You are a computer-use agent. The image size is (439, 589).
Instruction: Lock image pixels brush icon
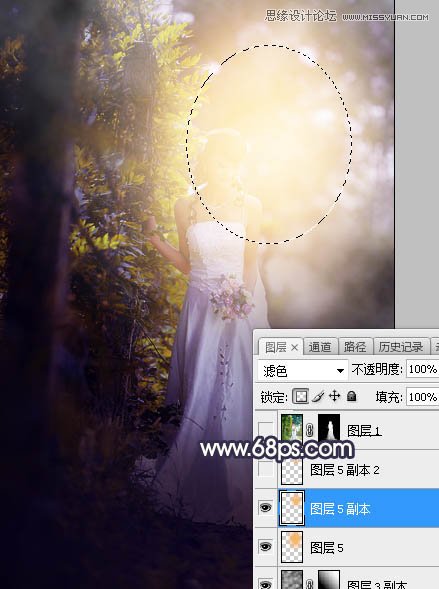click(318, 396)
